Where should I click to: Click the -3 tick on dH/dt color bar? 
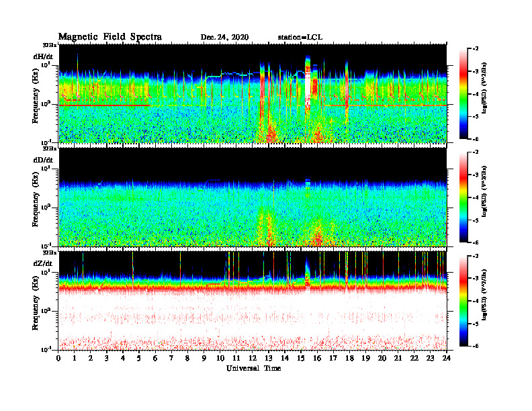476,72
